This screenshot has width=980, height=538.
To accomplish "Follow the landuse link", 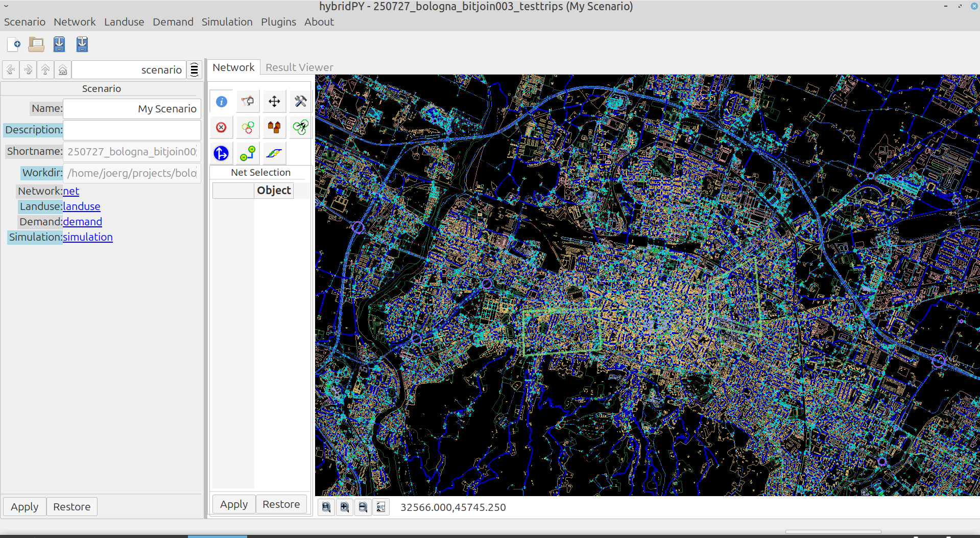I will [x=82, y=206].
